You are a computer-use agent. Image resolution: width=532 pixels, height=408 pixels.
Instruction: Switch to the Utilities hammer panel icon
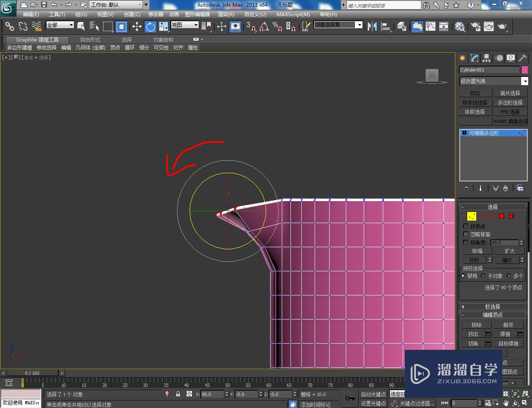[x=523, y=58]
